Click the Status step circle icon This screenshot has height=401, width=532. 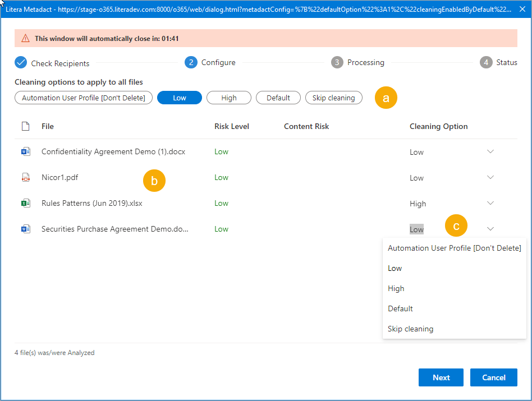(x=487, y=63)
